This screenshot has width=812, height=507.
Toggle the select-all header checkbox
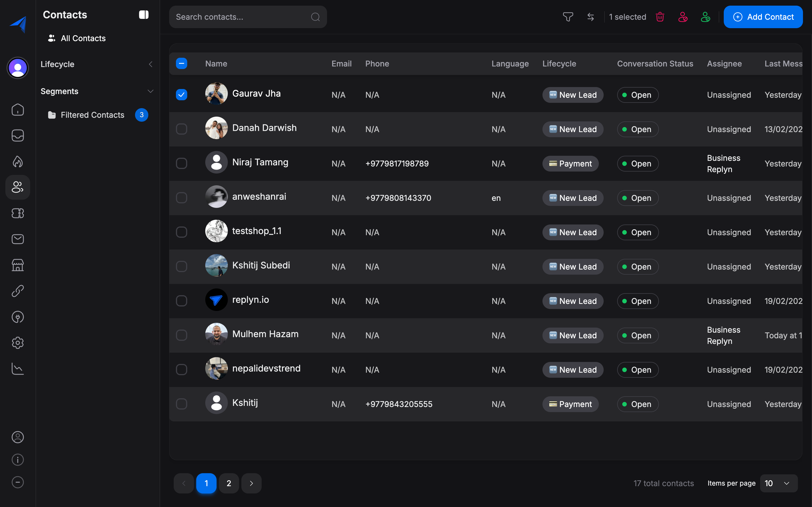[182, 63]
